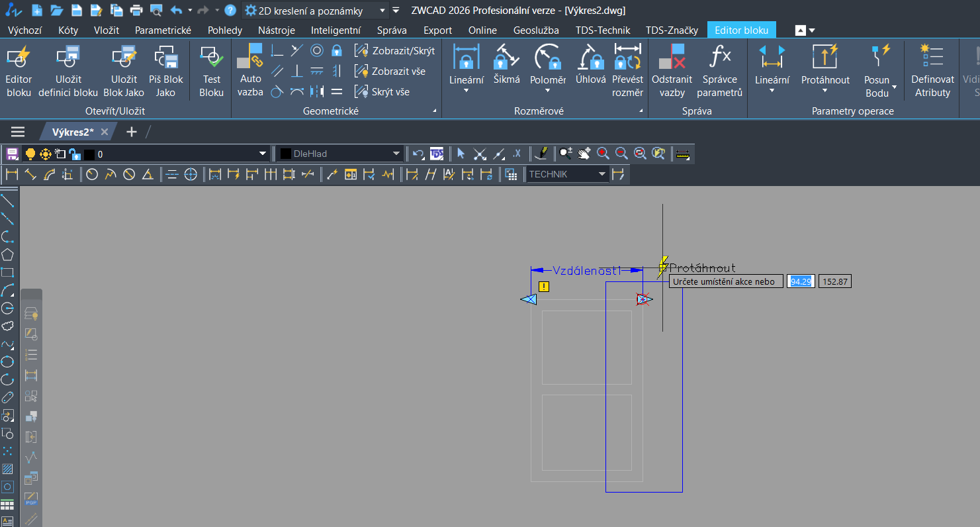Click the highlighted 94.29 coordinate input field
Viewport: 980px width, 527px height.
[x=801, y=281]
